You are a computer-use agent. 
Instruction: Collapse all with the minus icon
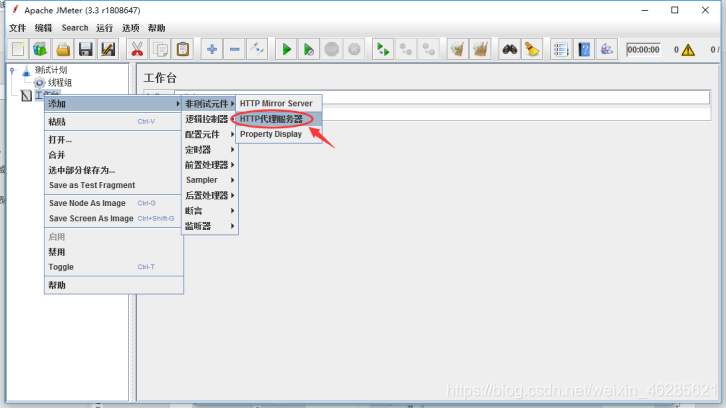click(x=234, y=49)
